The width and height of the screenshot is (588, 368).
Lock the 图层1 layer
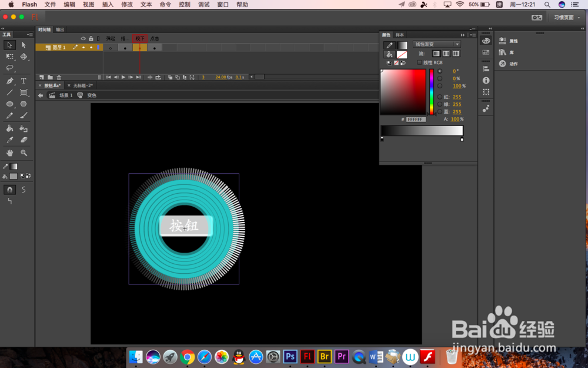click(x=91, y=47)
